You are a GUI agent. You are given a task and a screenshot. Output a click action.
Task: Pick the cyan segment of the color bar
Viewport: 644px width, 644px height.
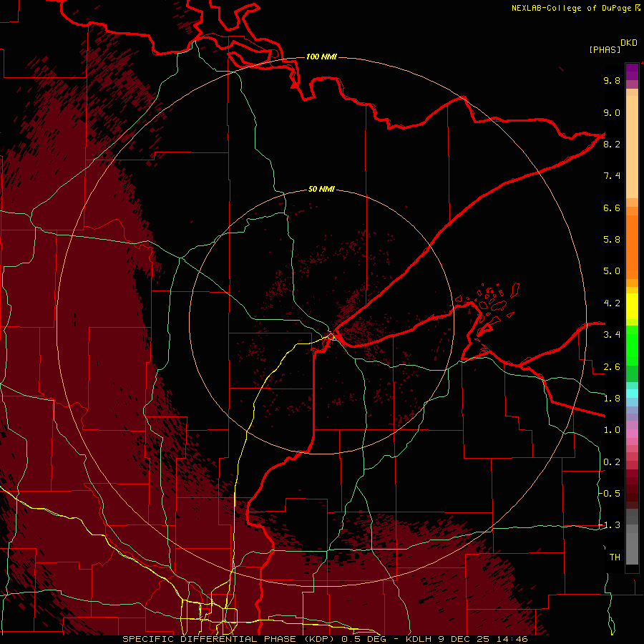click(x=632, y=393)
